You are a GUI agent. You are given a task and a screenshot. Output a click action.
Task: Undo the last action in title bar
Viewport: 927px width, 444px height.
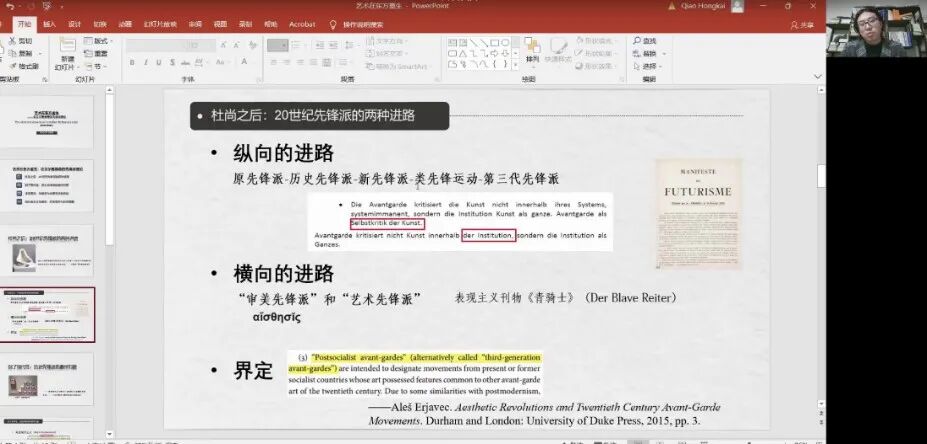click(x=9, y=6)
